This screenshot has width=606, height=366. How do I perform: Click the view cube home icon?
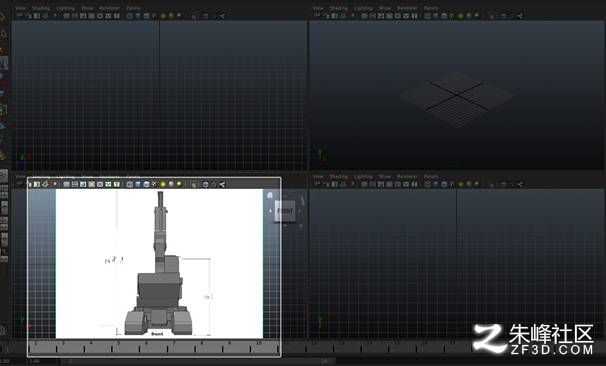[x=270, y=195]
